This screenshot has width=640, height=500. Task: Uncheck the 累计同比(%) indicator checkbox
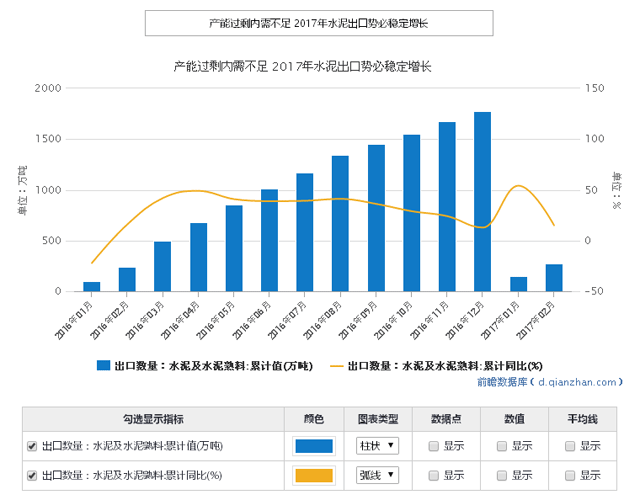(x=31, y=474)
